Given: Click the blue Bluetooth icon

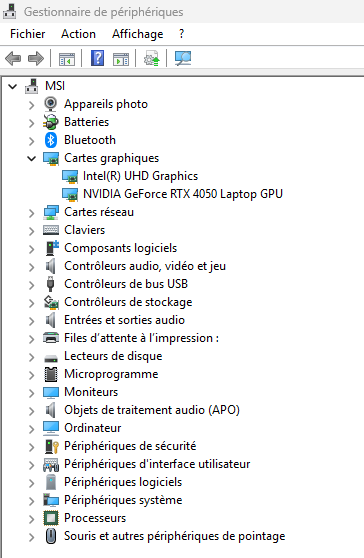Looking at the screenshot, I should pos(51,140).
